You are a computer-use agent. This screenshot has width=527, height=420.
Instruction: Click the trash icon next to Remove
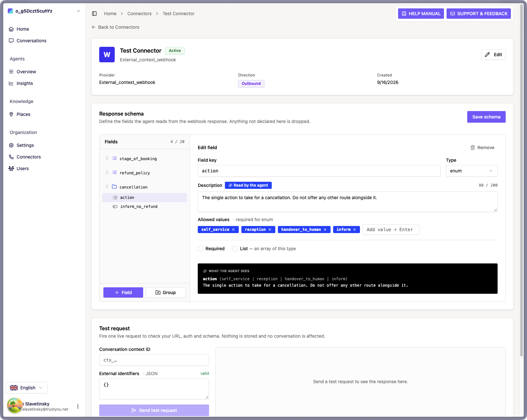(473, 148)
